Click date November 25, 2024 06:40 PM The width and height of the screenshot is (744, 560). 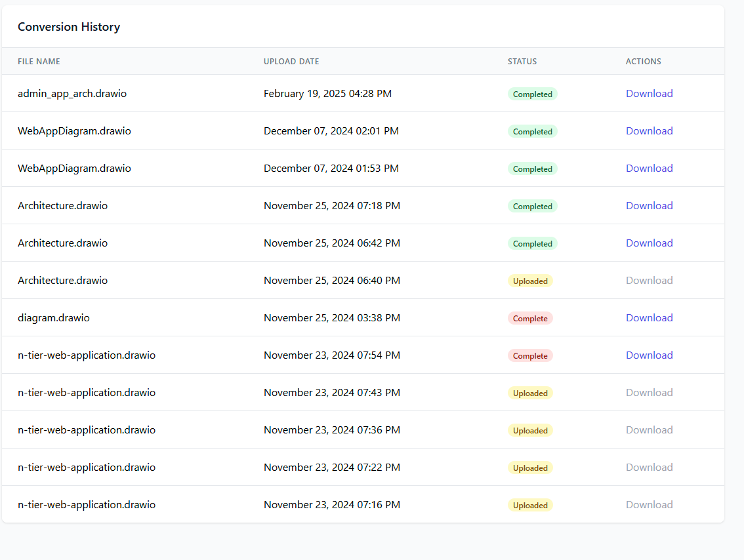tap(332, 281)
